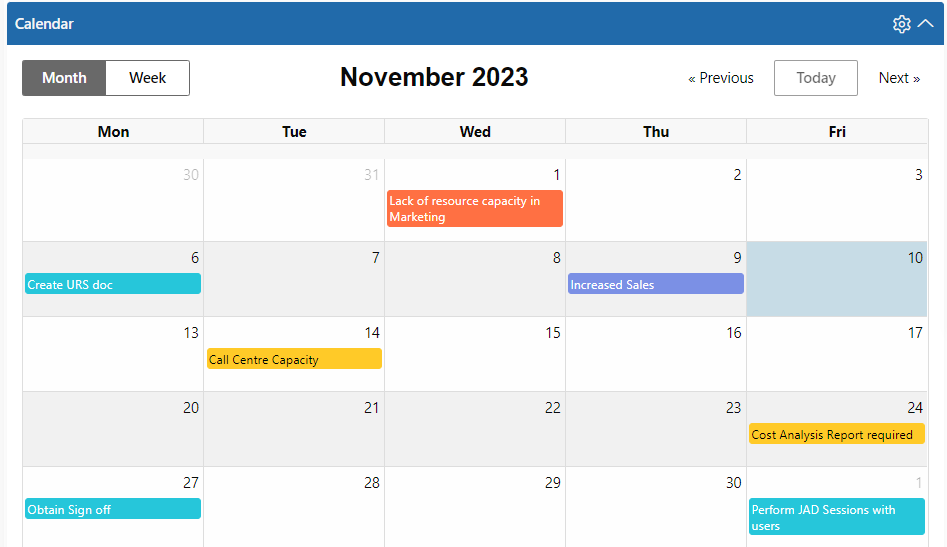Go to Previous month
947x547 pixels.
(x=721, y=78)
